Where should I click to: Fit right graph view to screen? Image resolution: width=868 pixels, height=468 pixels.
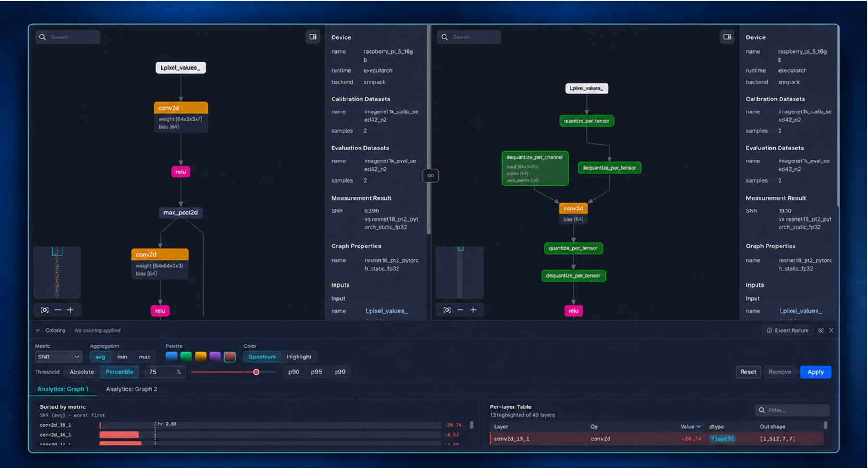point(447,310)
